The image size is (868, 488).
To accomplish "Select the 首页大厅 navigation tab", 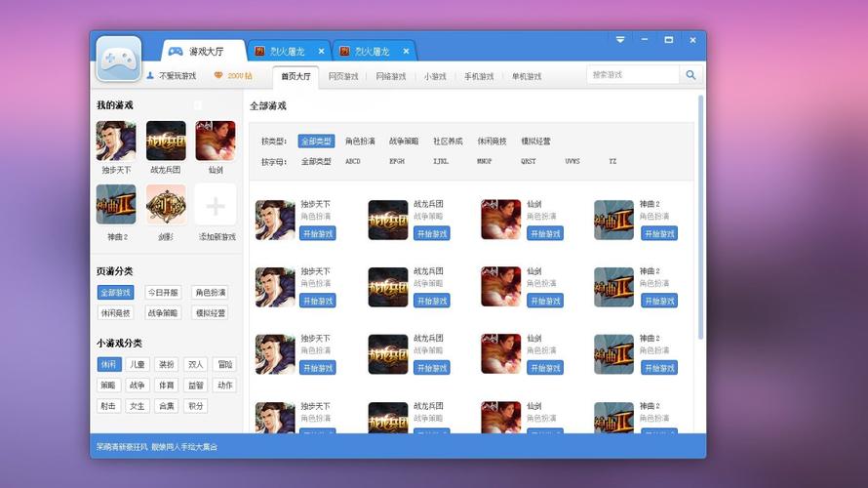I will coord(296,76).
